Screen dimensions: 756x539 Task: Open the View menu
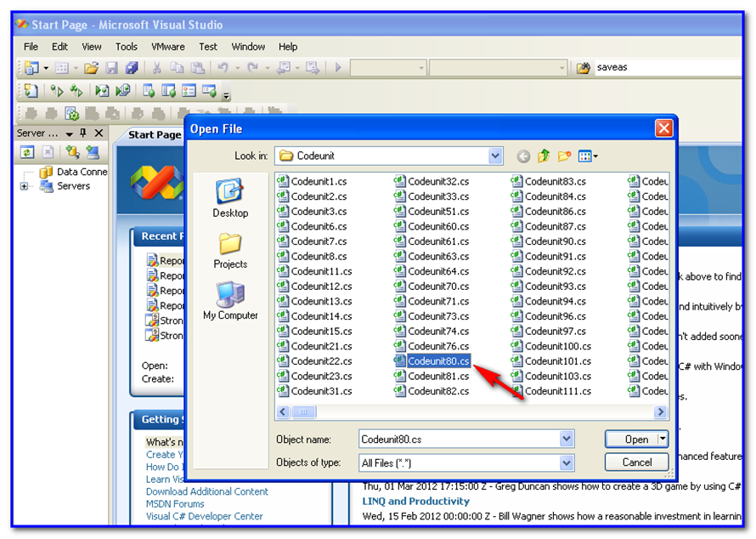92,47
